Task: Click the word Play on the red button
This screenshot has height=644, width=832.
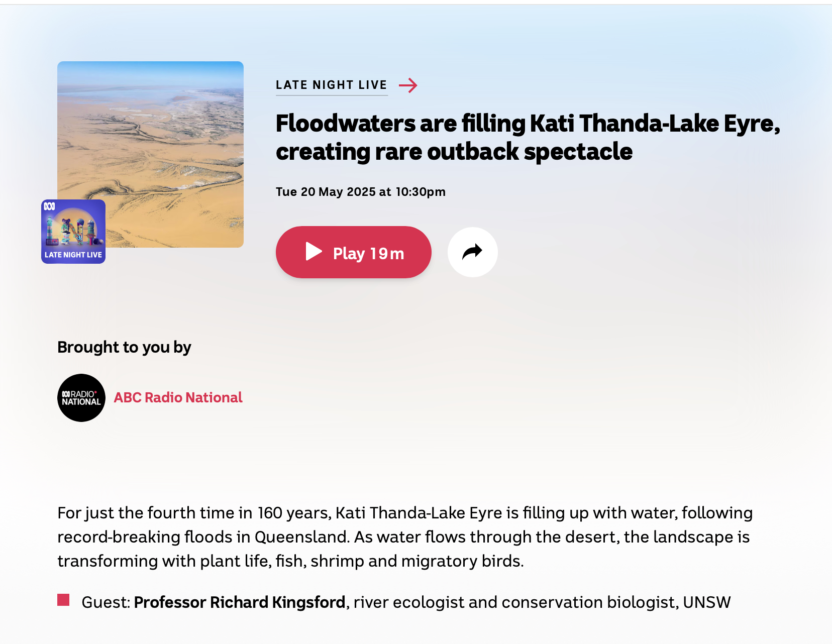Action: pyautogui.click(x=349, y=254)
